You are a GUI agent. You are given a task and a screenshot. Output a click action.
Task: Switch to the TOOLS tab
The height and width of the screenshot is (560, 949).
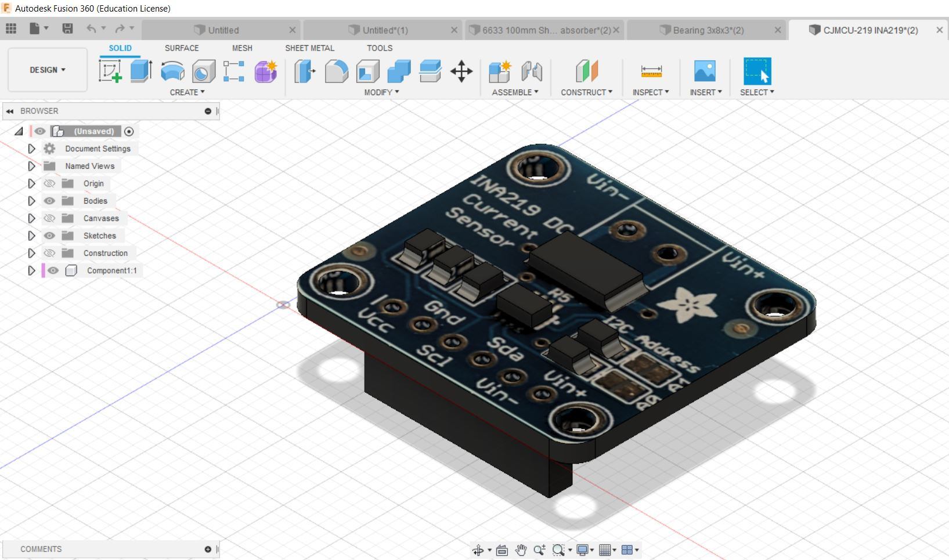(x=380, y=48)
